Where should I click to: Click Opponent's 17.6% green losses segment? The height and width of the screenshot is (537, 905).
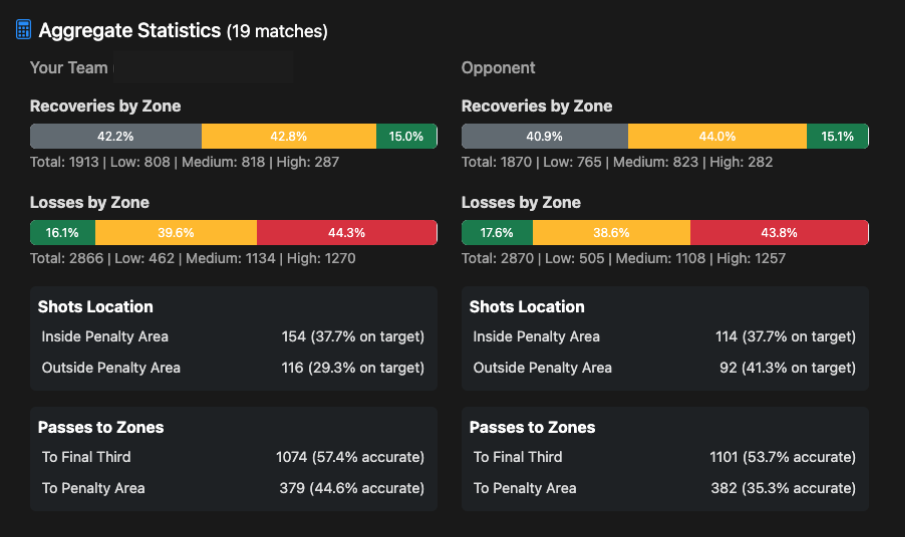[x=497, y=233]
